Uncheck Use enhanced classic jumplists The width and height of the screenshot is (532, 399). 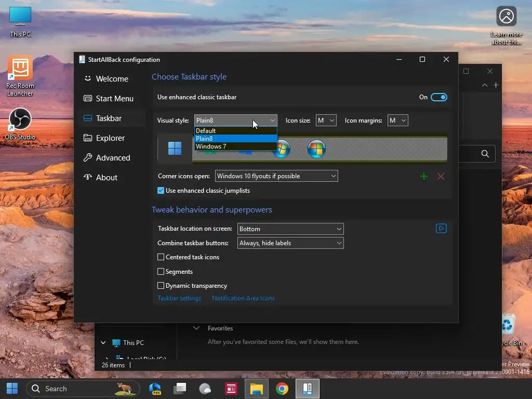tap(161, 191)
